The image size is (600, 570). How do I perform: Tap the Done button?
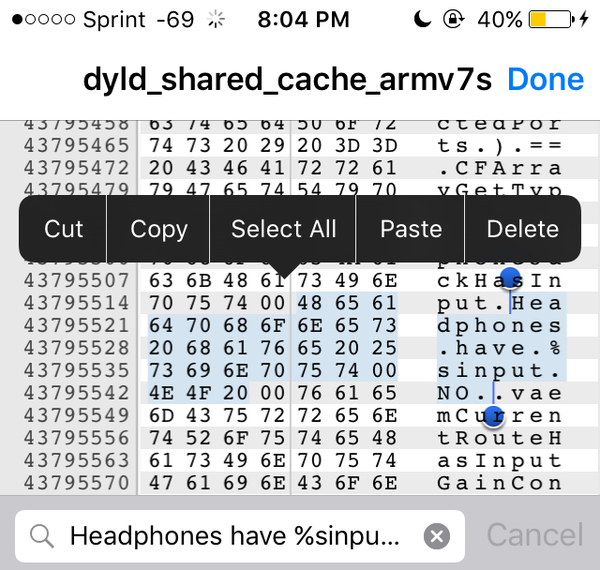(x=546, y=80)
